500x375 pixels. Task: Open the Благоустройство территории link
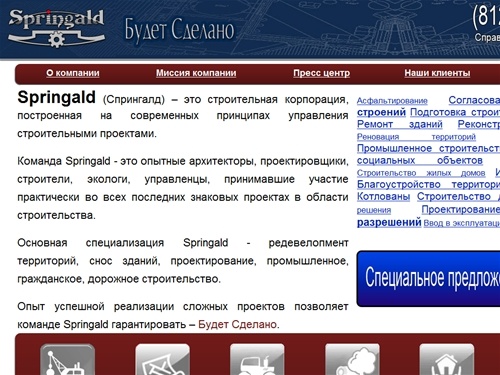coord(428,184)
